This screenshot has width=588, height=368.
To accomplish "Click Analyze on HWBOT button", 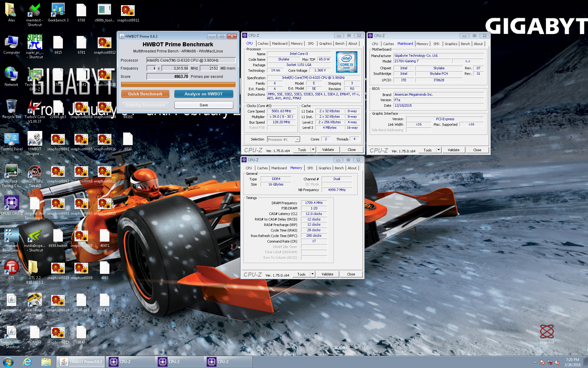I will coord(203,94).
